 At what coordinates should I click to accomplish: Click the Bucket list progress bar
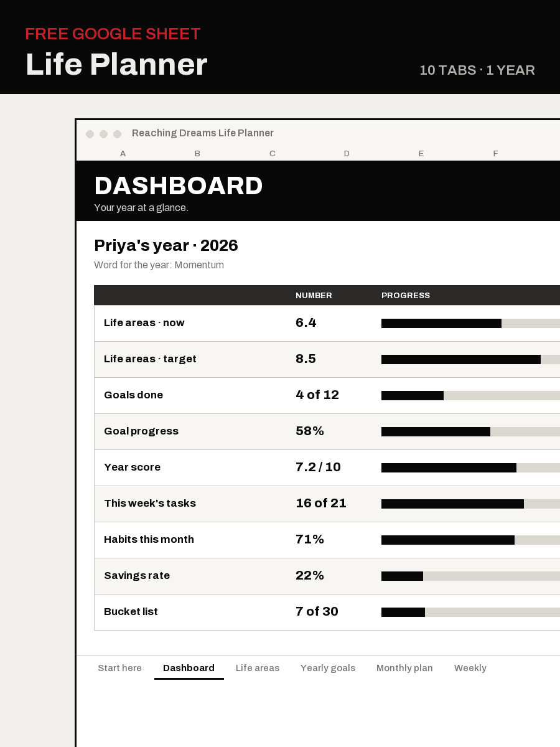click(470, 612)
